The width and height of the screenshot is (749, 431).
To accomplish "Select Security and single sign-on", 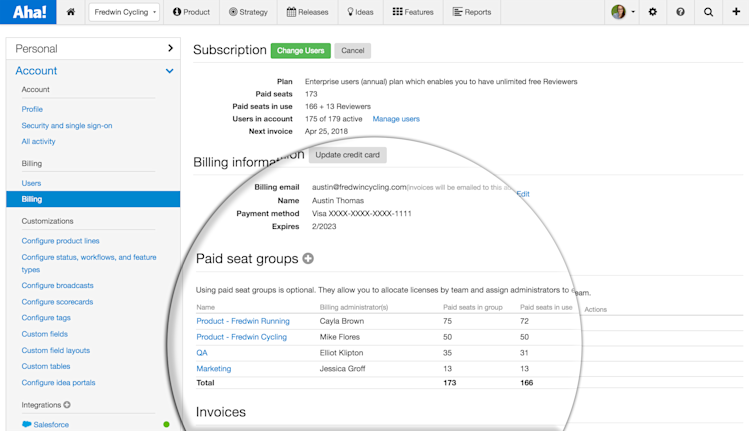I will pyautogui.click(x=67, y=126).
